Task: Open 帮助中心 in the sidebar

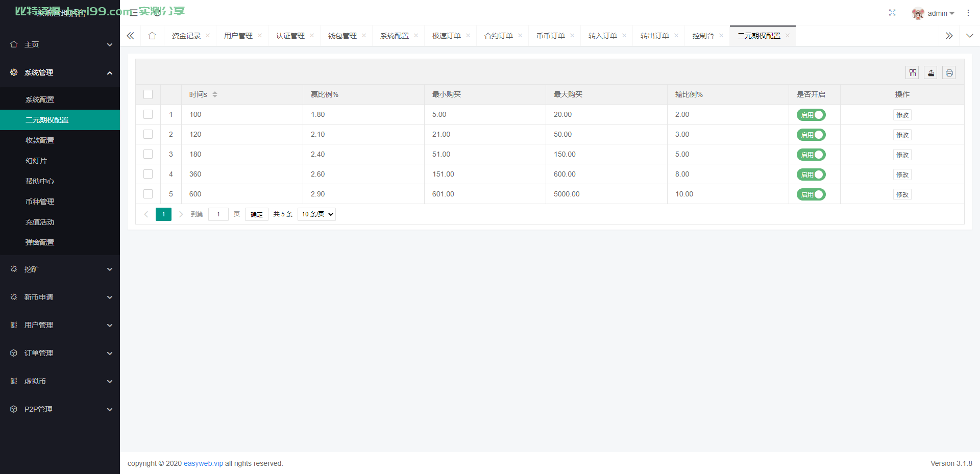Action: pos(60,181)
